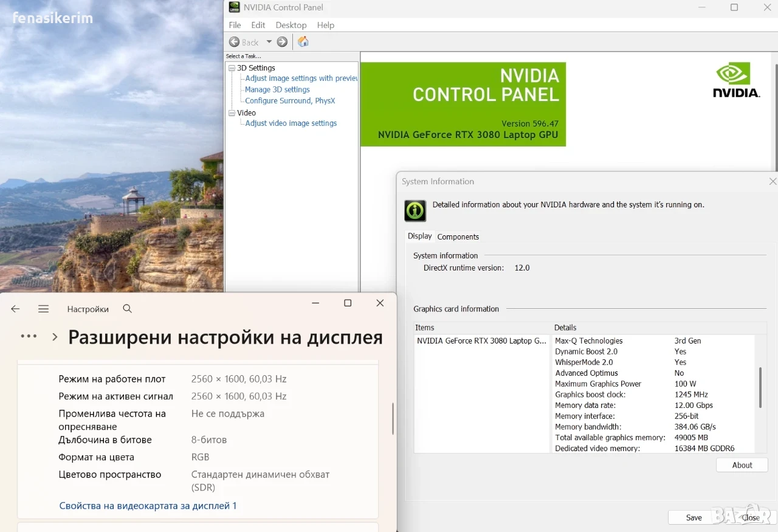
Task: Collapse the Video tree node
Action: [232, 113]
